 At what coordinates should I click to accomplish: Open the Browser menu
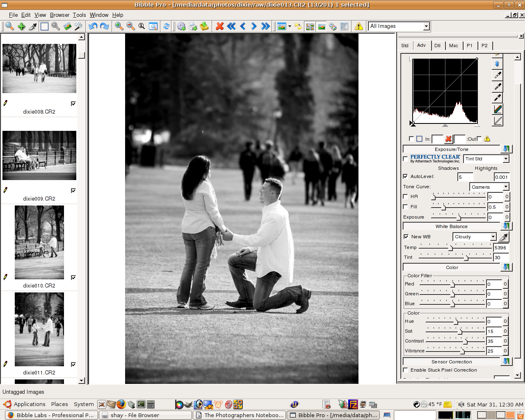click(x=59, y=15)
